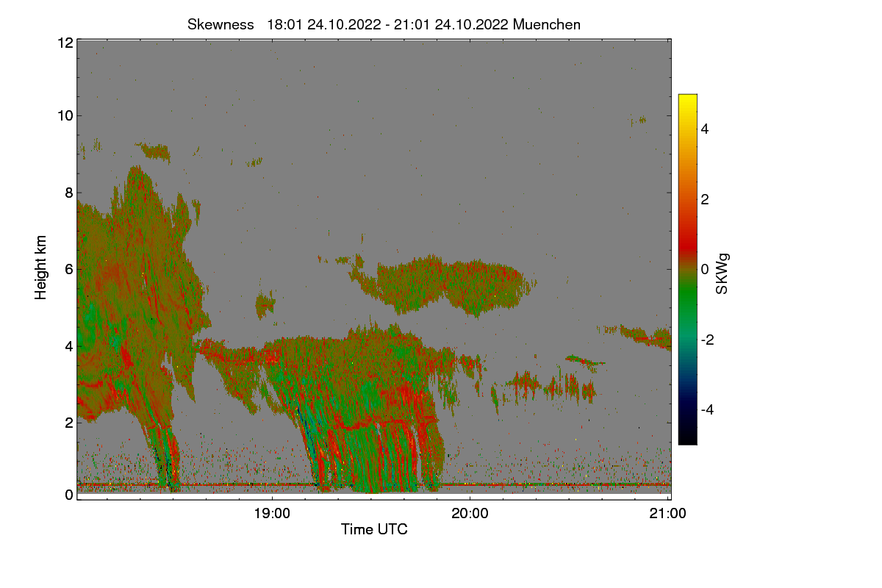This screenshot has height=588, width=882.
Task: Click the isolated cloud layer at 6 km
Action: click(x=441, y=285)
